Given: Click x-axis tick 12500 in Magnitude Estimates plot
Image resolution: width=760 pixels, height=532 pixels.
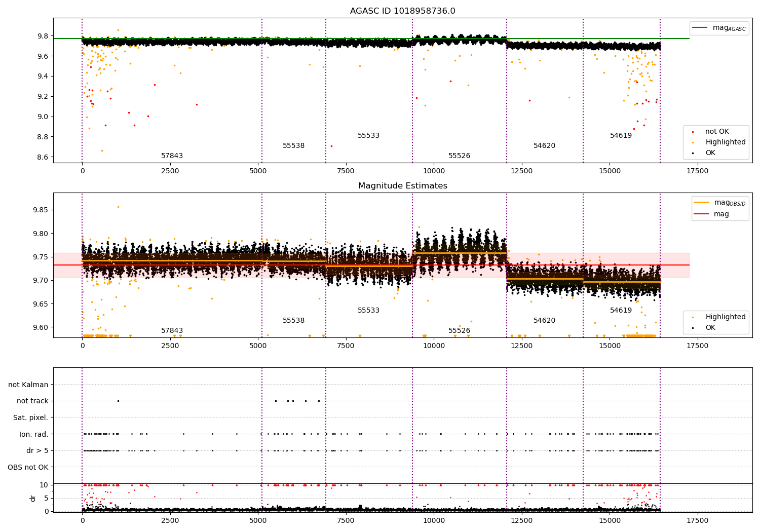Looking at the screenshot, I should [x=521, y=346].
